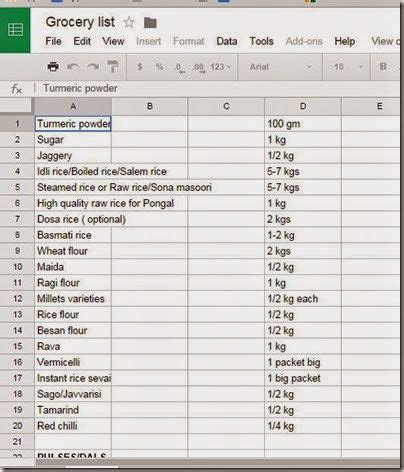Select the Rava cell
The width and height of the screenshot is (404, 472).
(73, 346)
